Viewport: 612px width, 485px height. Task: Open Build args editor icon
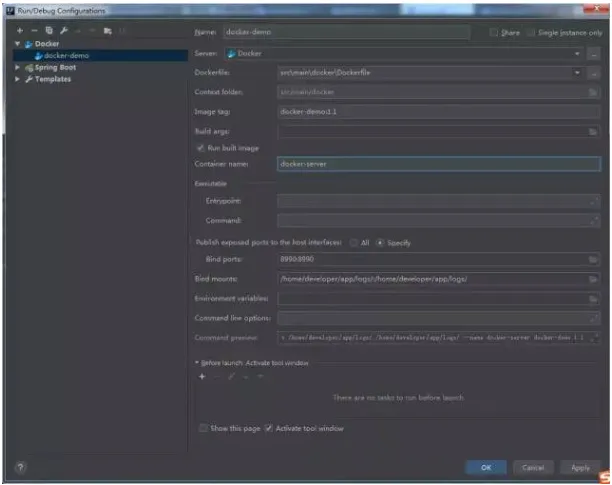[x=593, y=132]
